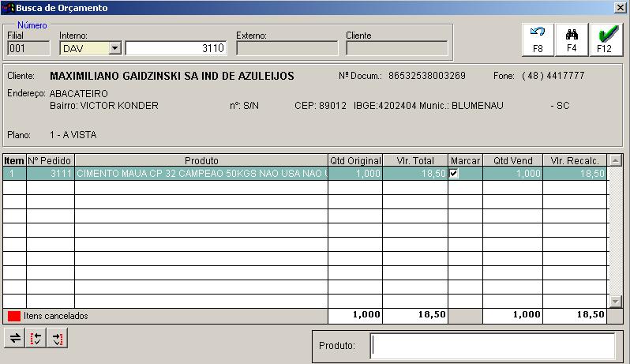Click the deselect-all items icon button
Image resolution: width=630 pixels, height=364 pixels.
(x=57, y=339)
